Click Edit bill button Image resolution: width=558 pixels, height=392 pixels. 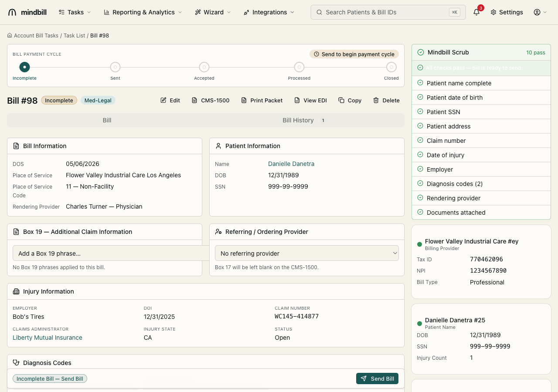pyautogui.click(x=170, y=100)
